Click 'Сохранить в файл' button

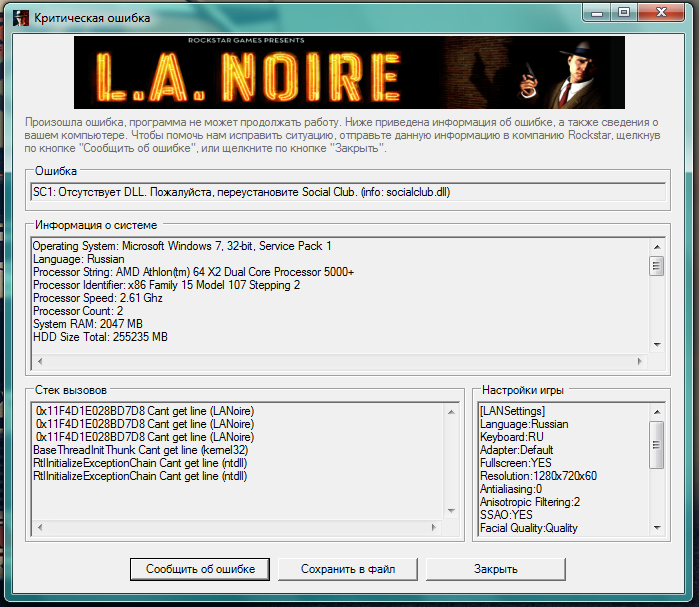click(x=348, y=569)
